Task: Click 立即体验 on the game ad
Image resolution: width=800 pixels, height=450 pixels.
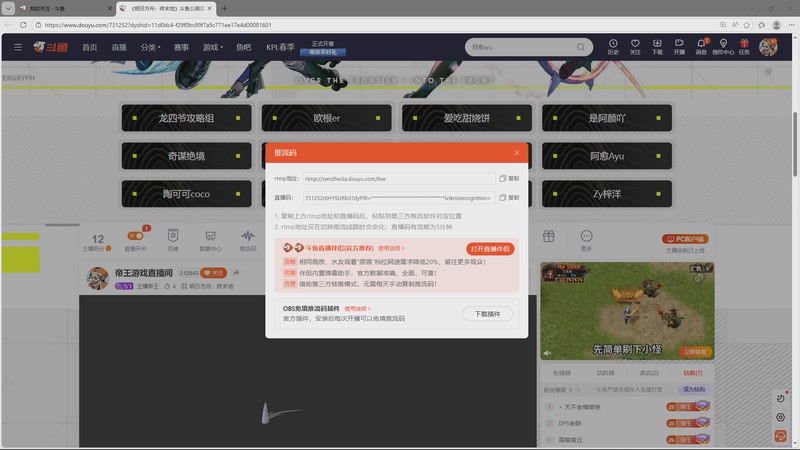Action: point(695,352)
